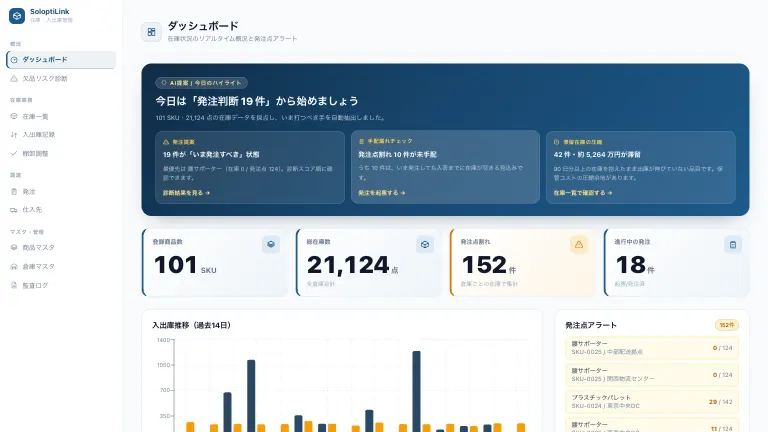Select the 腰サポーター 関西物流センター alert row
The width and height of the screenshot is (768, 432).
point(652,375)
